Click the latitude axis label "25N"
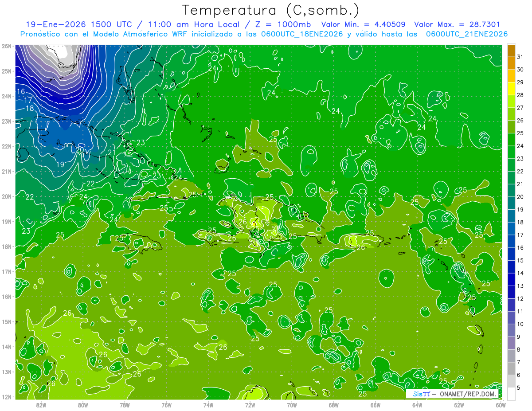This screenshot has width=532, height=411. [x=6, y=71]
